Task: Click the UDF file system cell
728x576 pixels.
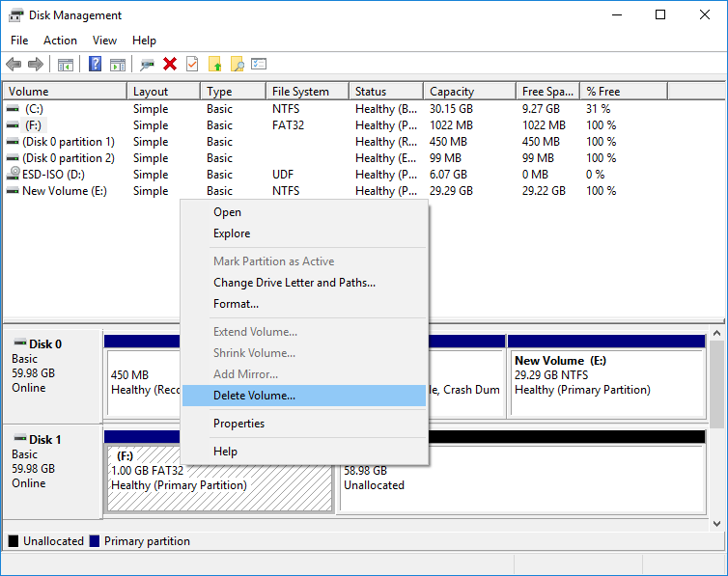Action: [283, 175]
